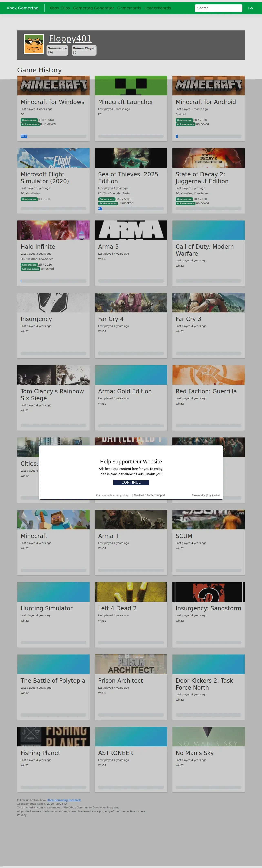This screenshot has width=262, height=868.
Task: Focus the Search input field
Action: (x=218, y=8)
